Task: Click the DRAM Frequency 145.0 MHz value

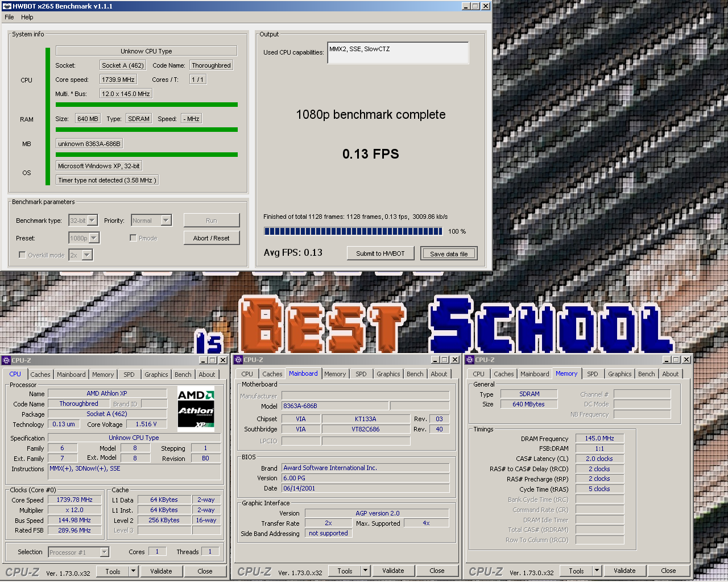Action: 599,438
